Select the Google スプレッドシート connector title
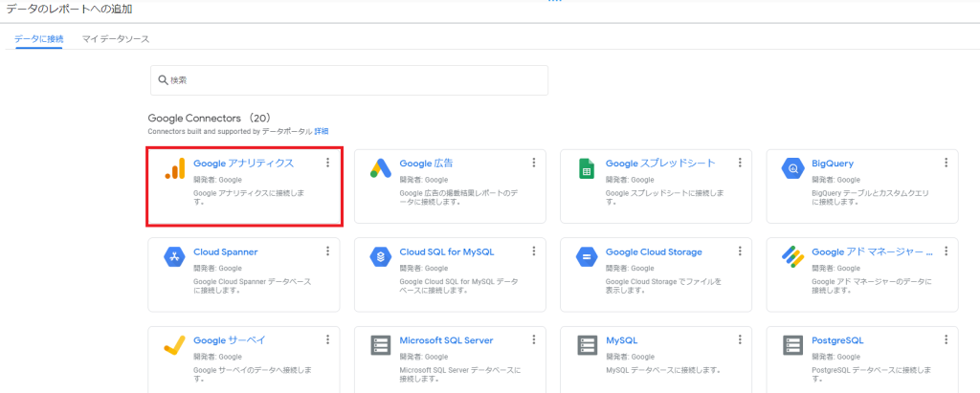This screenshot has height=393, width=980. [x=660, y=164]
